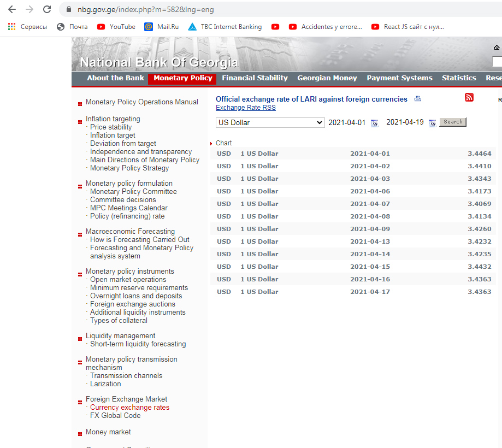Open the start date calendar picker icon
Screen dimensions: 502x448
pos(374,123)
